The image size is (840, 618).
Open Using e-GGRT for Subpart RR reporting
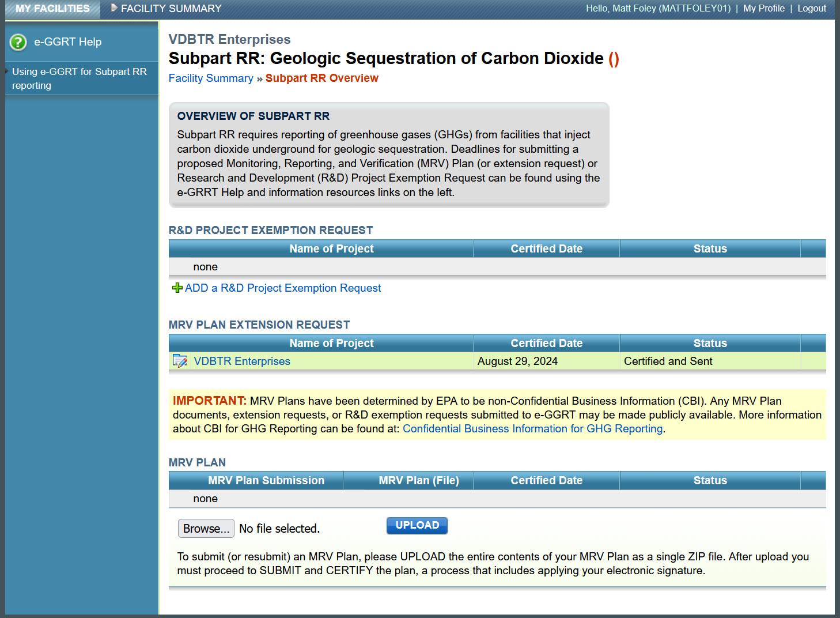80,78
